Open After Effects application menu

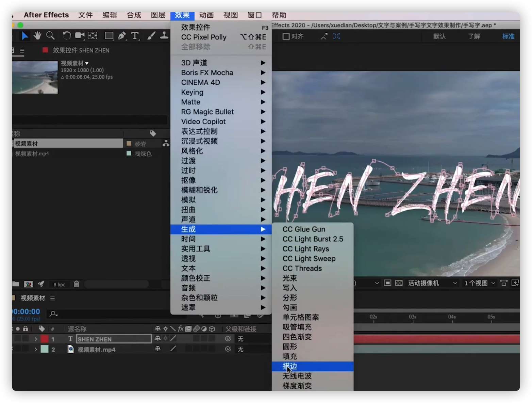46,15
